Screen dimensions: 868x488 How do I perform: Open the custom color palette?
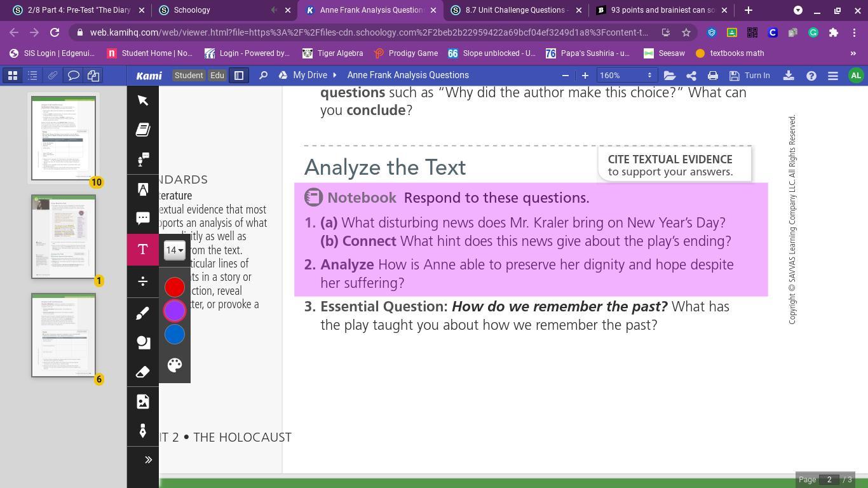(175, 365)
